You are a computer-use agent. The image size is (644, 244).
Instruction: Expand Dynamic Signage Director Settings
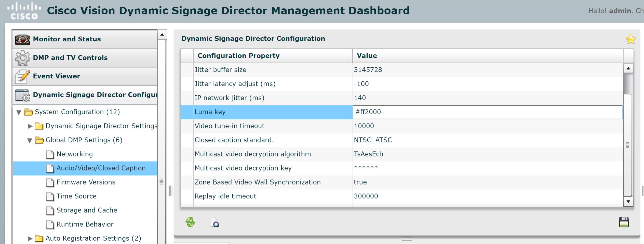(29, 126)
